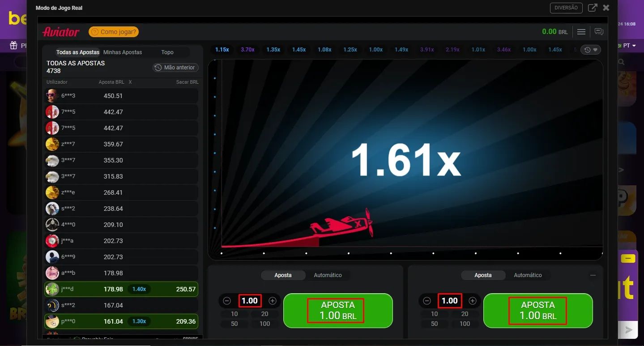Click the 1.35x history multiplier

273,50
